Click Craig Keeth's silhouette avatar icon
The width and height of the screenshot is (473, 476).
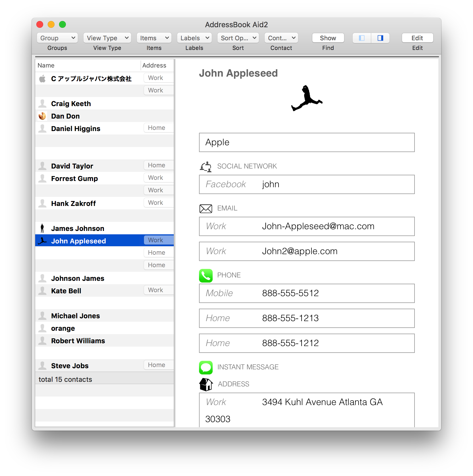click(42, 104)
